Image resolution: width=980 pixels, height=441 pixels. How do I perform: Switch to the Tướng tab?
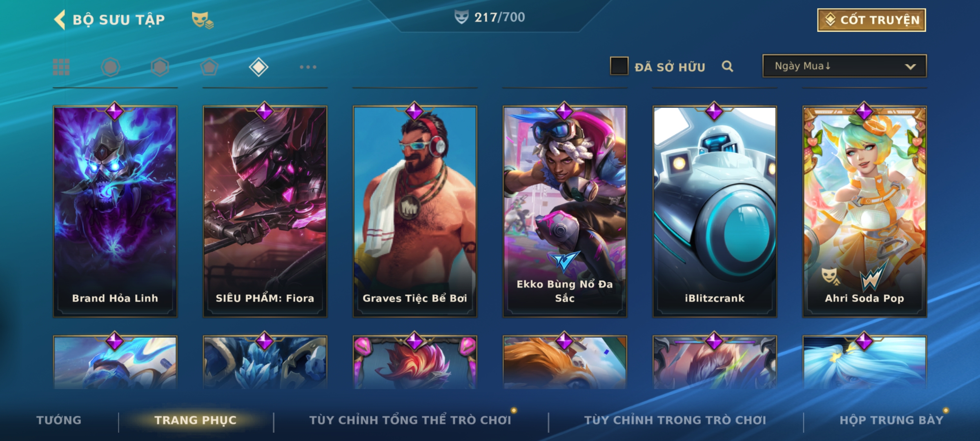pyautogui.click(x=59, y=420)
